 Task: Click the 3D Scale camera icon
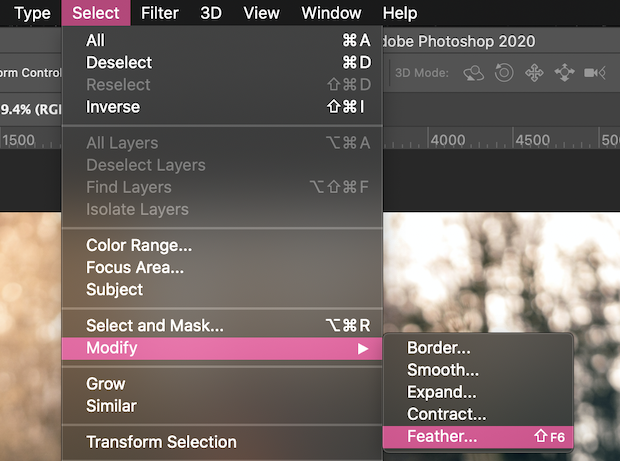tap(595, 73)
